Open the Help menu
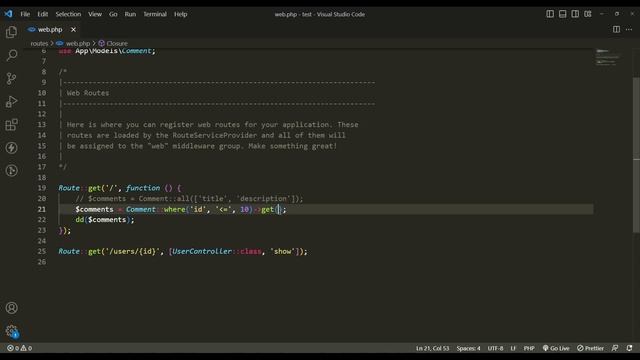Screen dimensions: 640x360 tap(180, 14)
